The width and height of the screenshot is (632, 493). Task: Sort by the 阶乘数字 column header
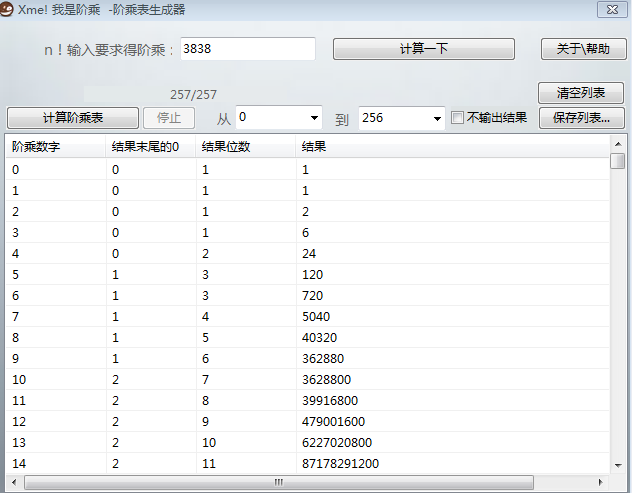tap(56, 146)
